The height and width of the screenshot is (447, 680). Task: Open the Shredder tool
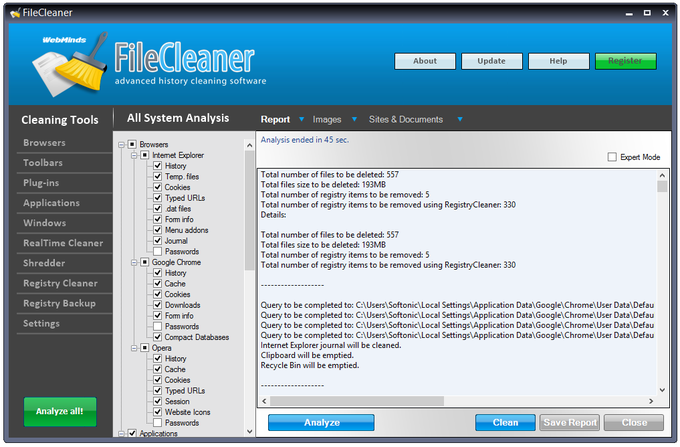point(44,263)
